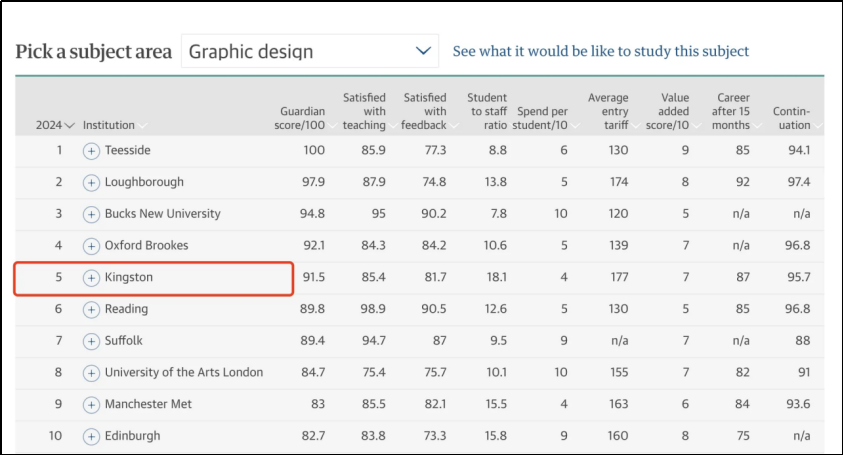The width and height of the screenshot is (843, 455).
Task: Click plus icon for University of the Arts London
Action: pyautogui.click(x=91, y=372)
